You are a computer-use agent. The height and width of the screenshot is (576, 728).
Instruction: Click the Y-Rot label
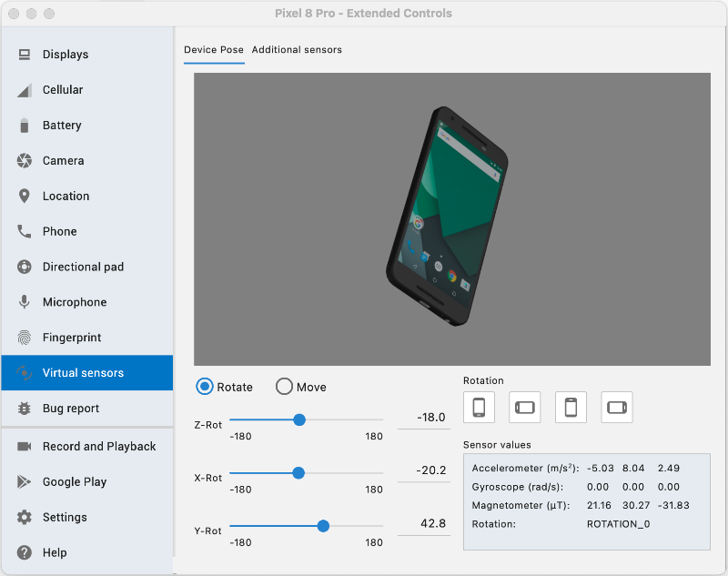pyautogui.click(x=208, y=531)
